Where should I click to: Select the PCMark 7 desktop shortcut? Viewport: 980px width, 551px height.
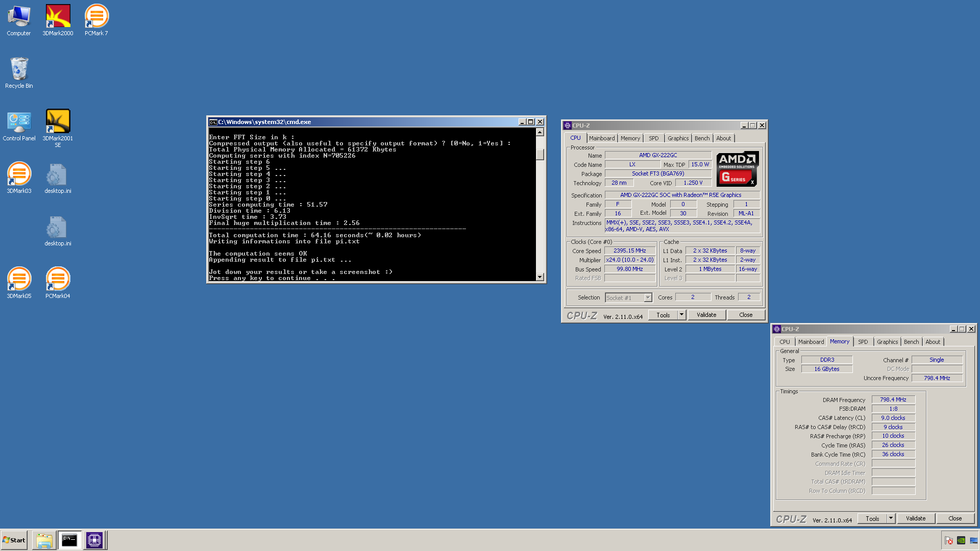(x=96, y=20)
